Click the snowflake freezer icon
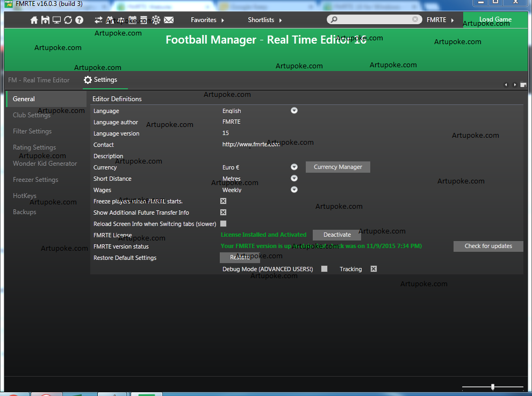The image size is (532, 396). point(156,20)
